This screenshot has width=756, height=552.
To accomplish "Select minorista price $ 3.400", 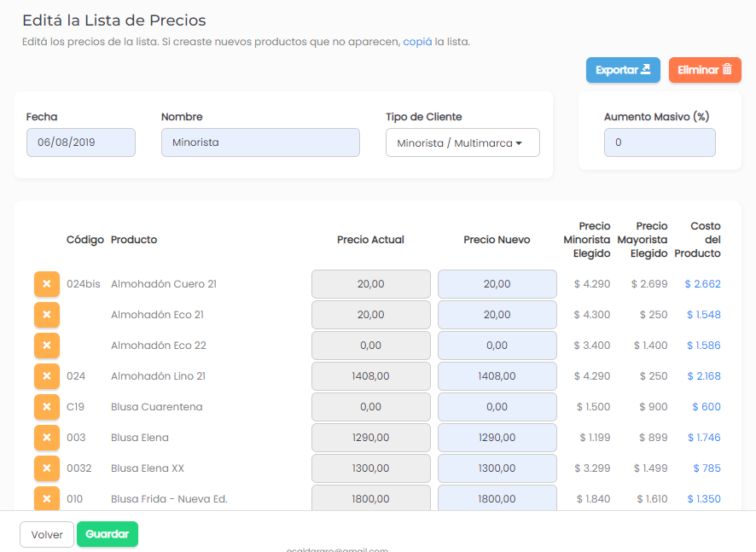I will (x=591, y=346).
